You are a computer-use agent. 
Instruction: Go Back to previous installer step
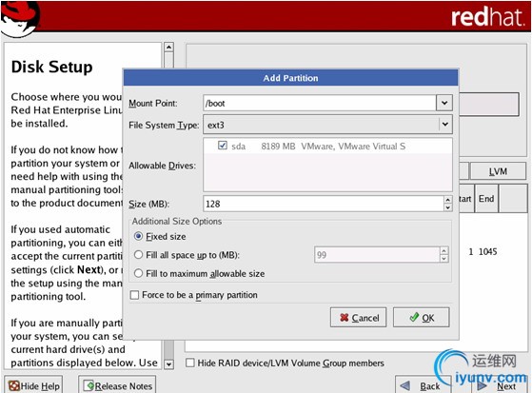423,386
